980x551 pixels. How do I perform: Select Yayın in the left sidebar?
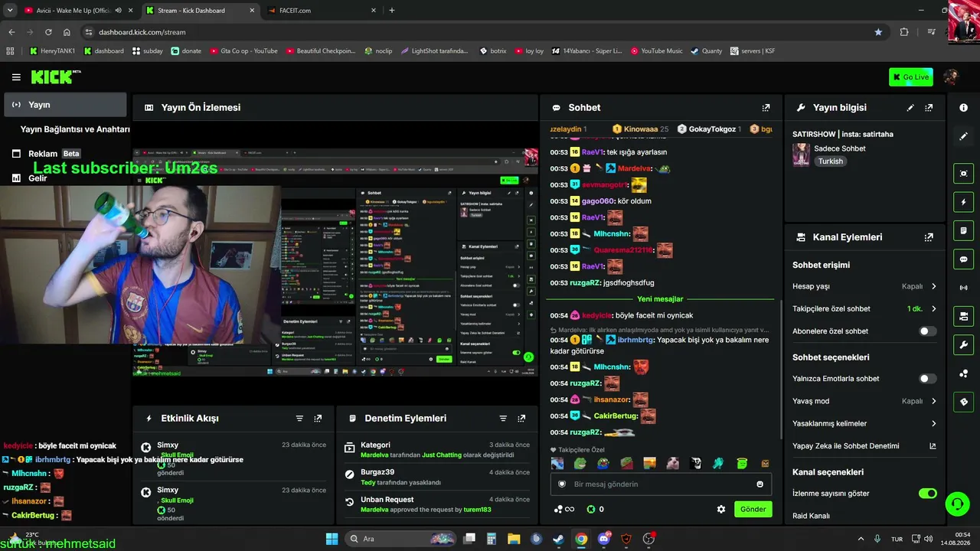[65, 105]
